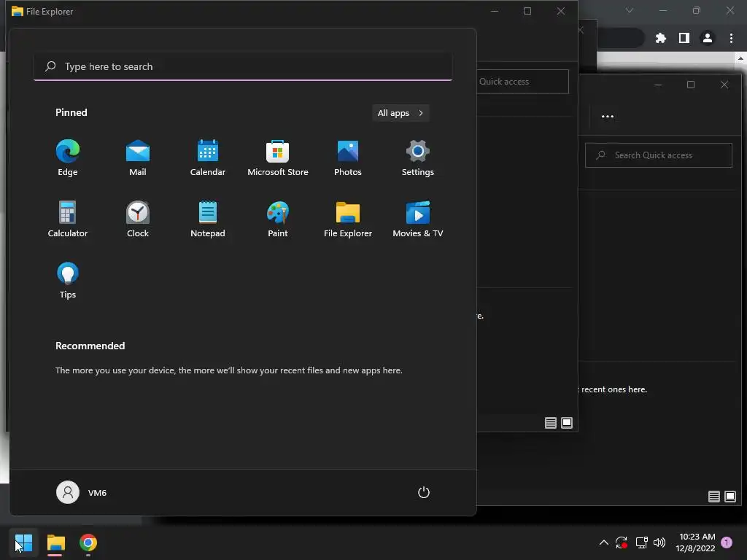Click Search Quick access field in rear window

659,155
